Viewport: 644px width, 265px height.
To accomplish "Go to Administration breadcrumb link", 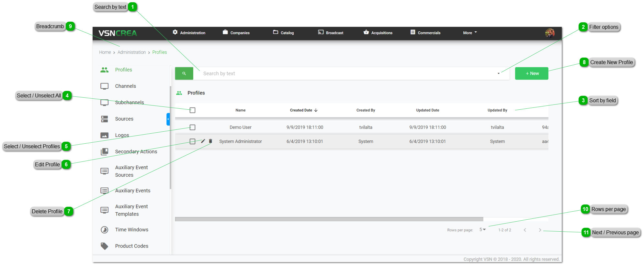I will coord(131,52).
